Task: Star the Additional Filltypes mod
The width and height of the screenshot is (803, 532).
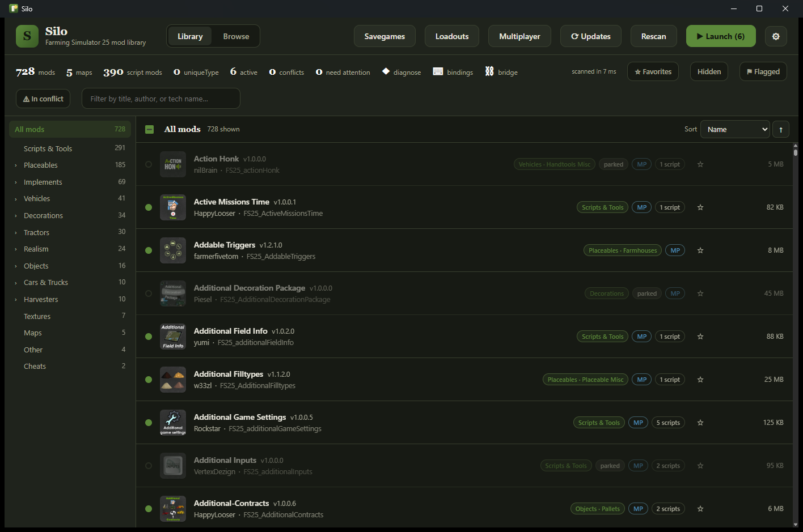Action: [x=700, y=380]
